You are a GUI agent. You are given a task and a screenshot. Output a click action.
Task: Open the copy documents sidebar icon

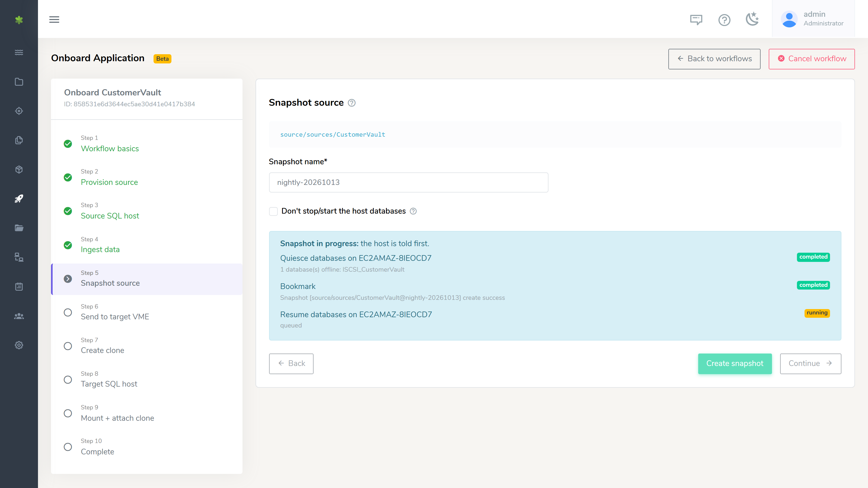pos(19,140)
